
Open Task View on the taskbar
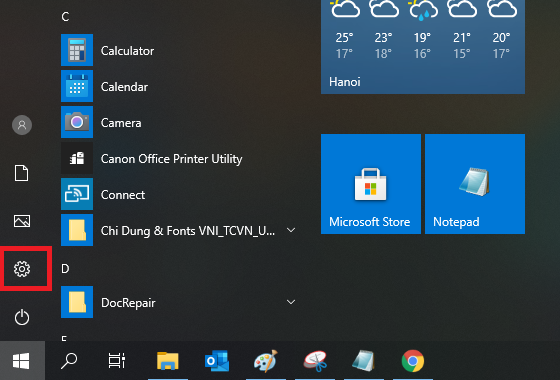117,361
